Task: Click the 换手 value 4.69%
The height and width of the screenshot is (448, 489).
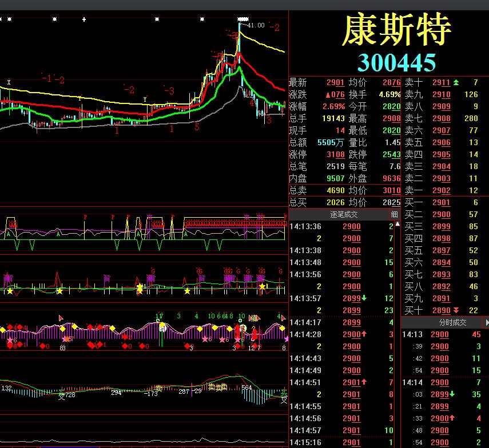Action: (x=389, y=94)
